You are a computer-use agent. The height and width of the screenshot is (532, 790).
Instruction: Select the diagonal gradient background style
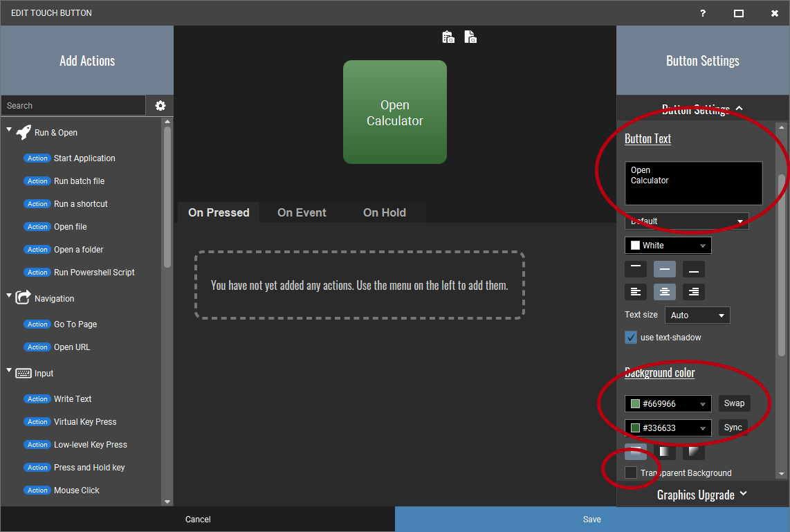pos(694,452)
